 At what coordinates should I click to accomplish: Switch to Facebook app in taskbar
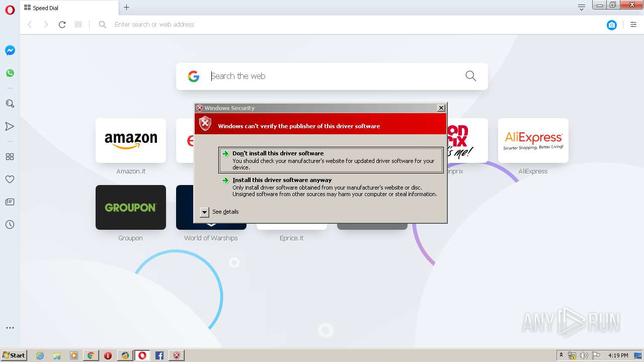pos(159,355)
